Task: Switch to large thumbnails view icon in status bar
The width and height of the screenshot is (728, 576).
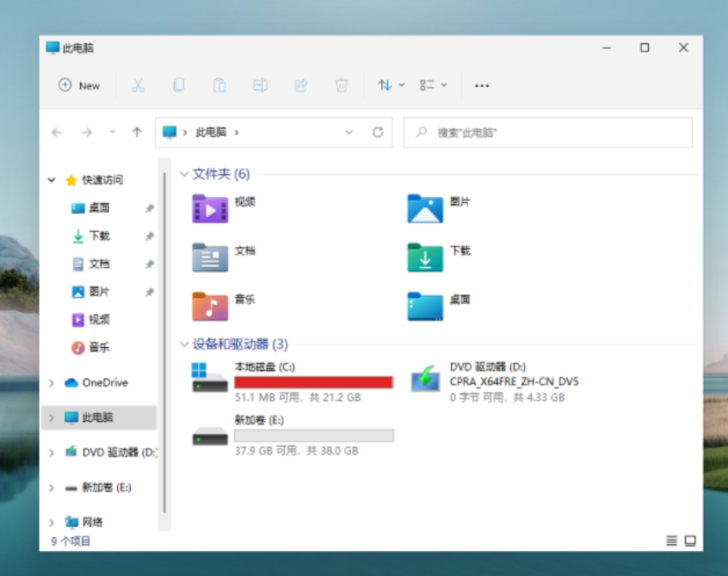Action: pos(689,541)
